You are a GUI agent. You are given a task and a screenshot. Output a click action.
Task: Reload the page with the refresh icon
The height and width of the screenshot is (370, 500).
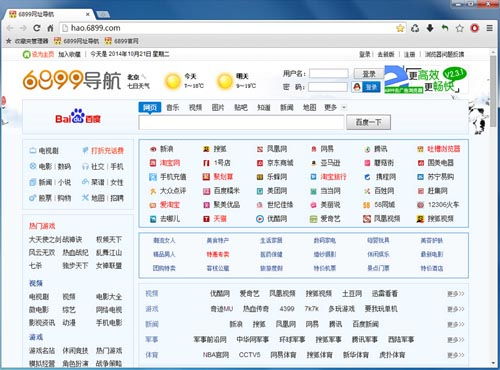[37, 28]
